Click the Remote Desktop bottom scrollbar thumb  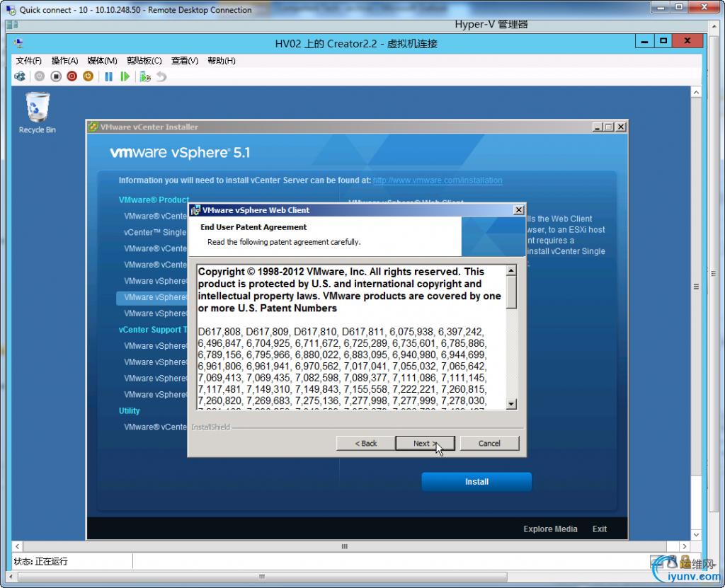(x=262, y=577)
